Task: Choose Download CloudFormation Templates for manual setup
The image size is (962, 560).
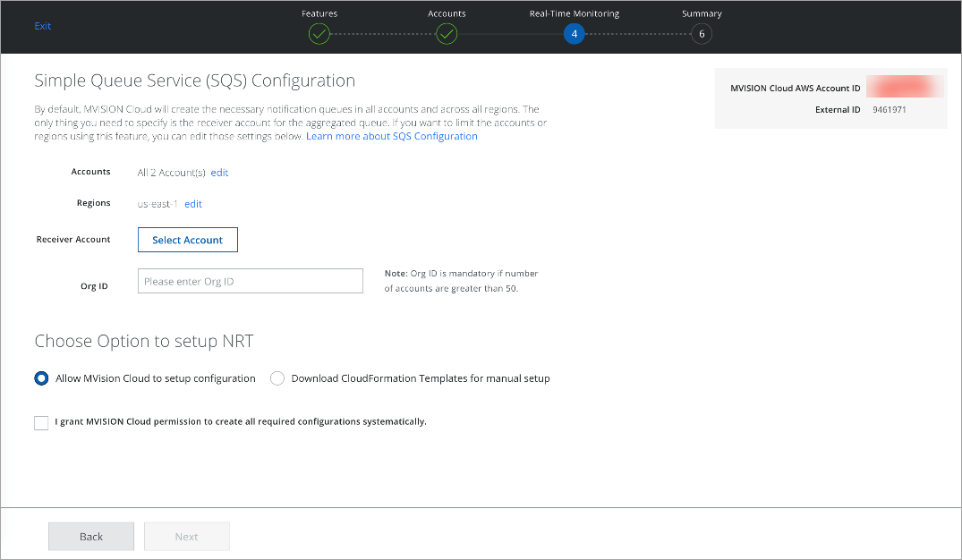Action: (277, 378)
